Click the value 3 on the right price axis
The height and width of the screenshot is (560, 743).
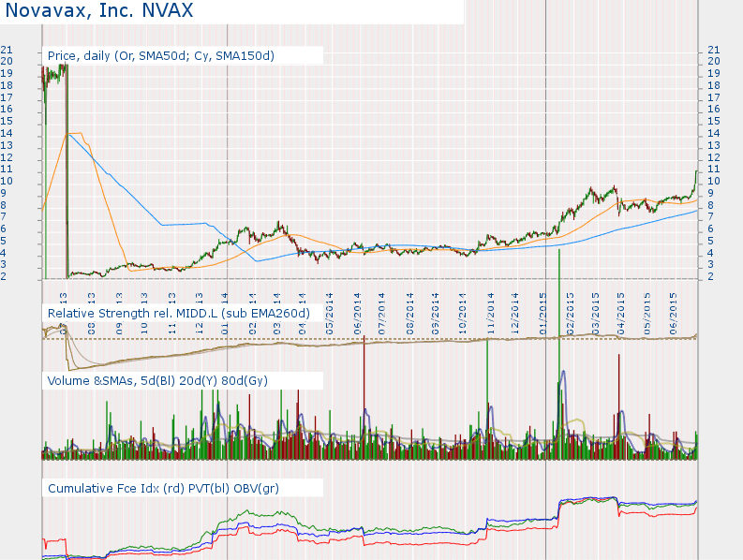710,264
